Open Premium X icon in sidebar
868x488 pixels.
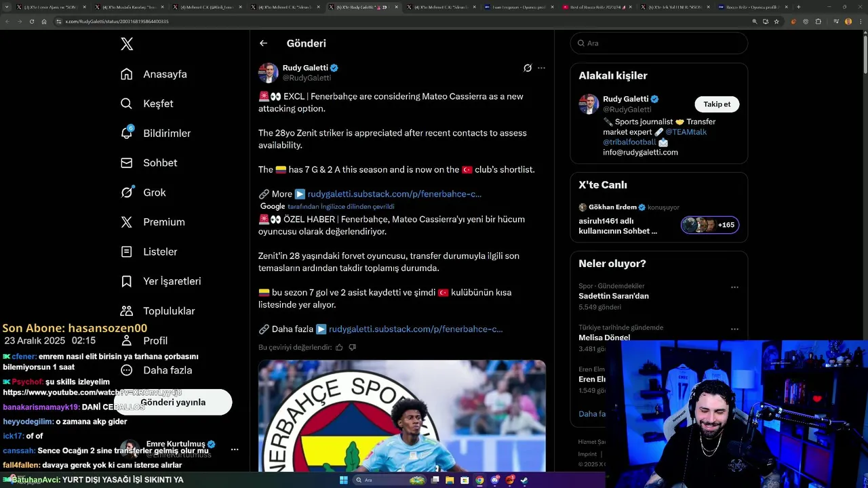[127, 222]
